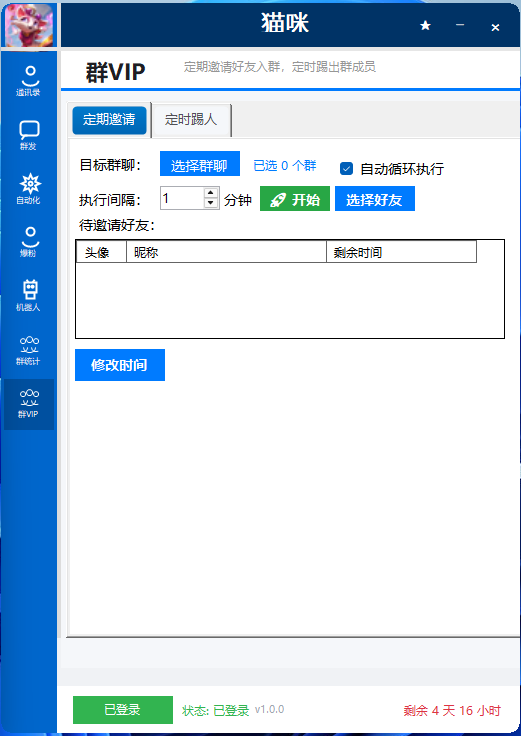Open the 爆粉 sidebar section
The image size is (521, 736).
(29, 242)
